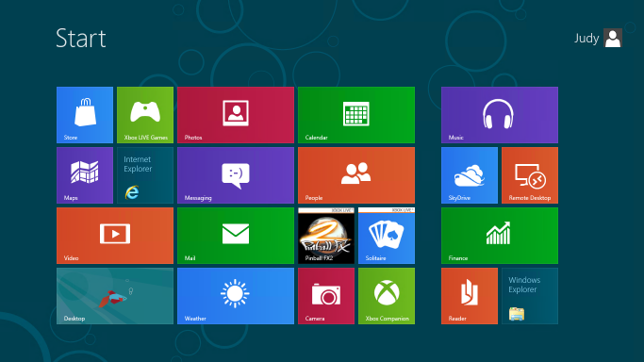Play the Video tile
Screen dimensions: 644x362
(x=115, y=236)
